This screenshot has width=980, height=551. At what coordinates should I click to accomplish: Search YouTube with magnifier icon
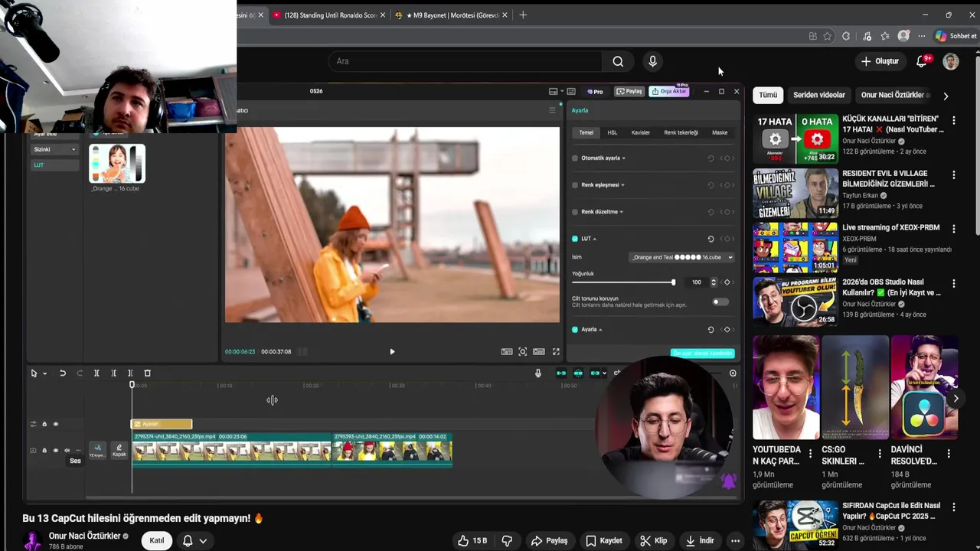[618, 61]
